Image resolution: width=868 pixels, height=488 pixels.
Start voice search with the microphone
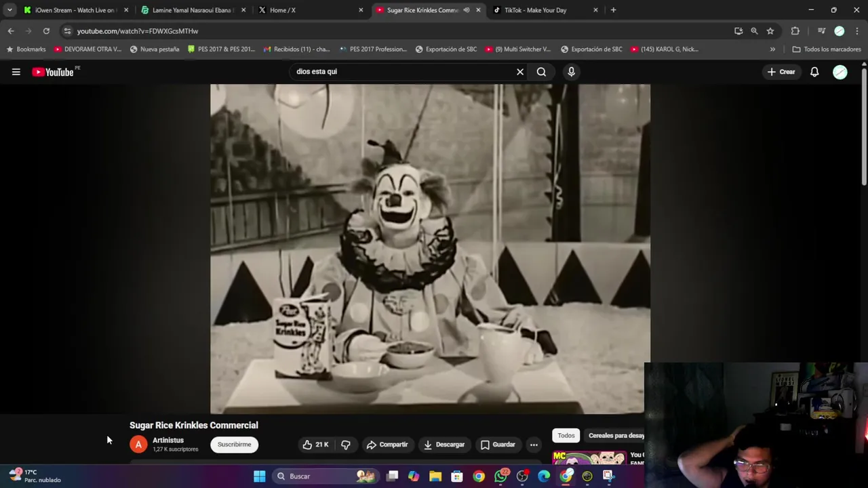tap(571, 72)
